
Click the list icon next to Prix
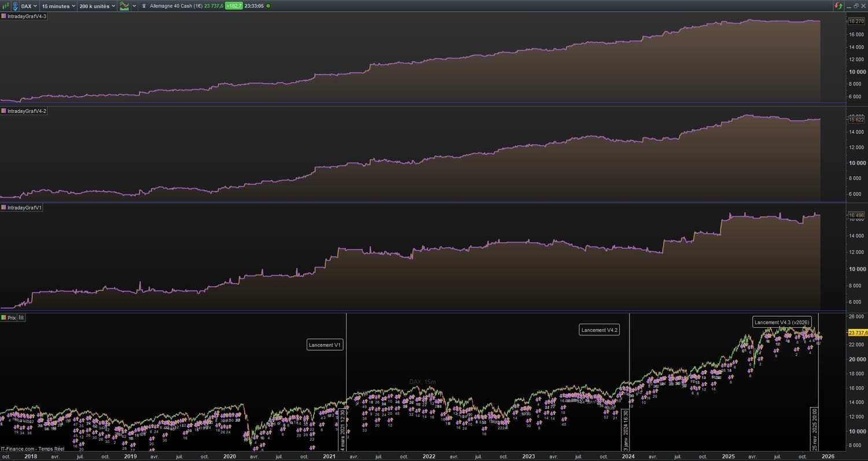coord(21,317)
